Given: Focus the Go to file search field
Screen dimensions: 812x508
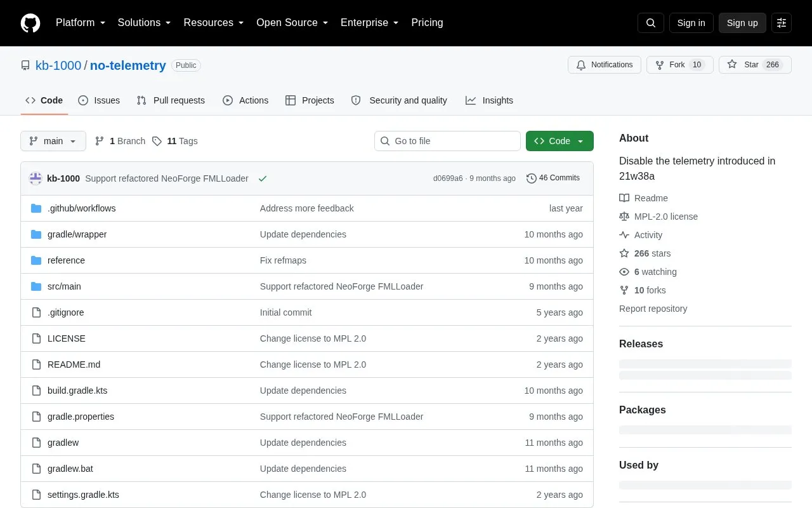Looking at the screenshot, I should [x=447, y=141].
